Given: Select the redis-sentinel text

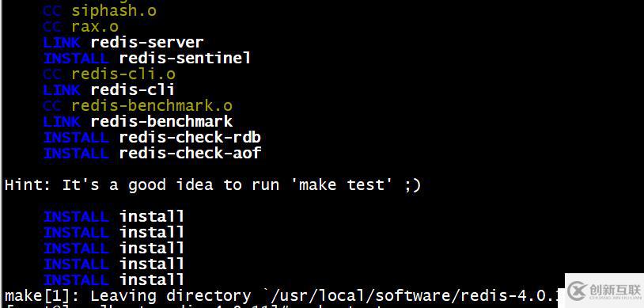Looking at the screenshot, I should (x=185, y=58).
